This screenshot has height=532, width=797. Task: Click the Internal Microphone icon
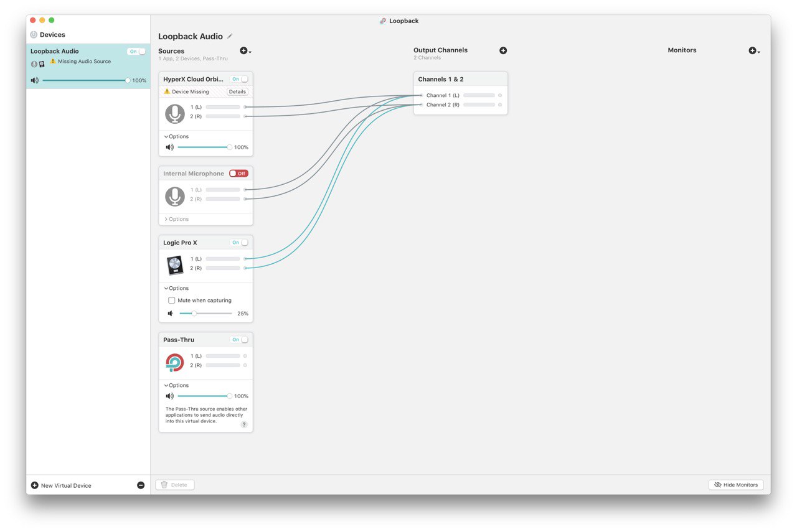(175, 196)
